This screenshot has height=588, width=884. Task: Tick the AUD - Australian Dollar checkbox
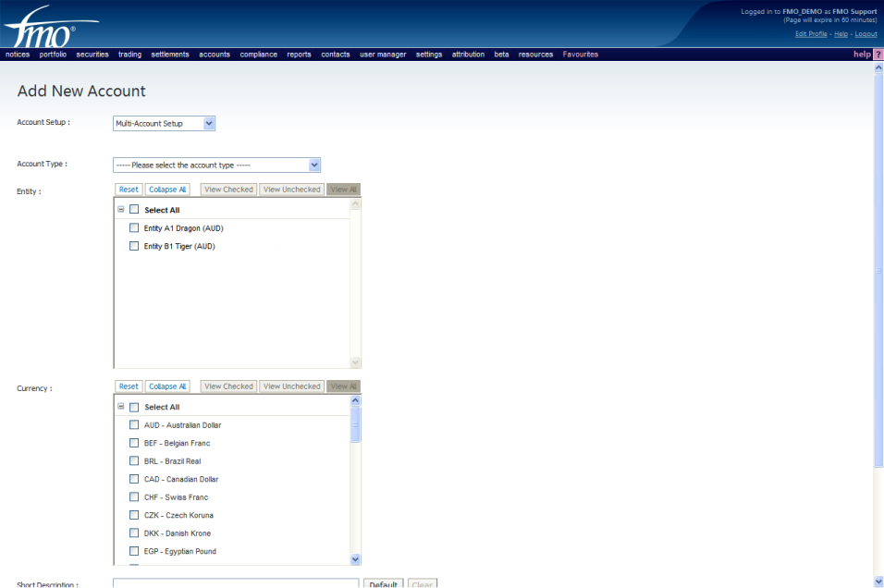(134, 425)
